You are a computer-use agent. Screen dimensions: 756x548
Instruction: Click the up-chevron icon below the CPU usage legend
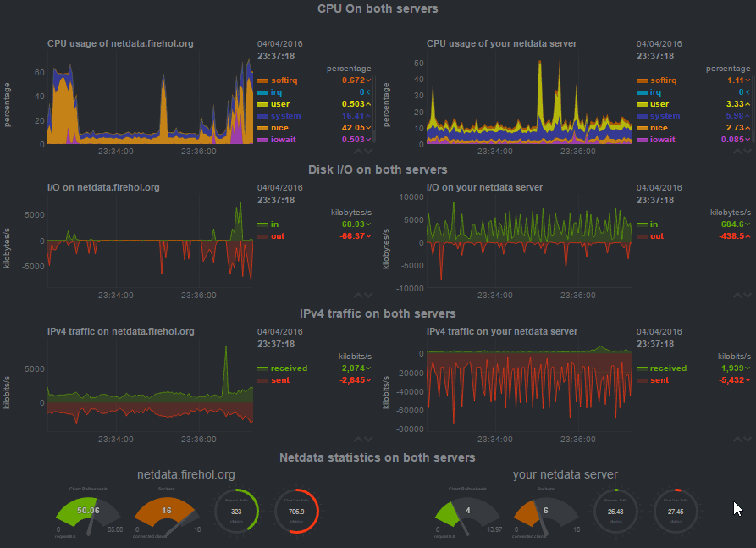[358, 151]
